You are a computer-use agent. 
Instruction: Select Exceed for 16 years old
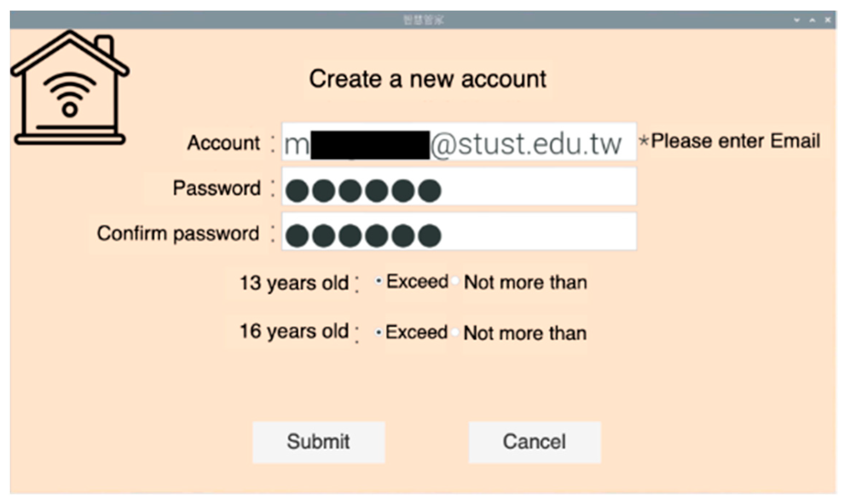pyautogui.click(x=379, y=332)
